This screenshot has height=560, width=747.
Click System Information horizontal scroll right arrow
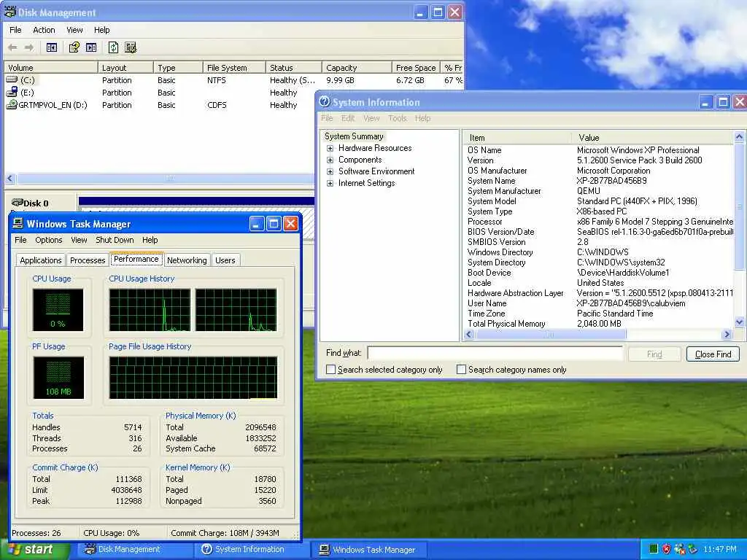(x=727, y=334)
